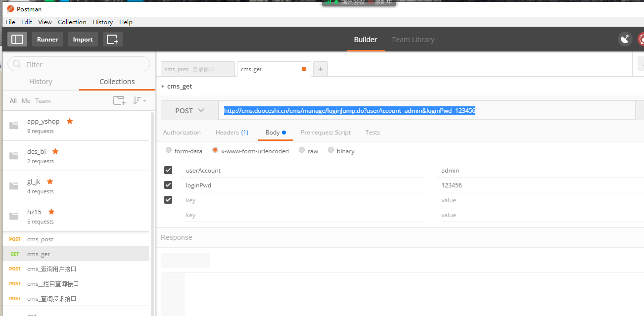Image resolution: width=644 pixels, height=316 pixels.
Task: Open the cms_查询用户接口 request
Action: [76, 269]
